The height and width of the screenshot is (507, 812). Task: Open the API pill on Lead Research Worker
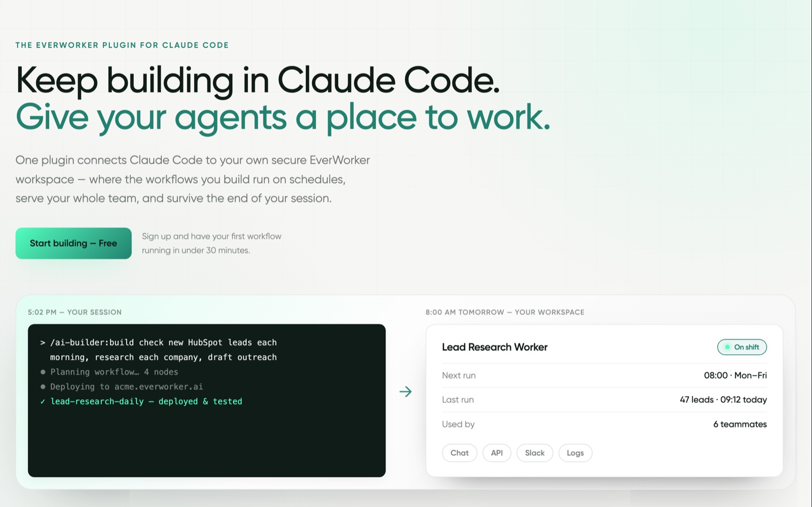point(497,453)
